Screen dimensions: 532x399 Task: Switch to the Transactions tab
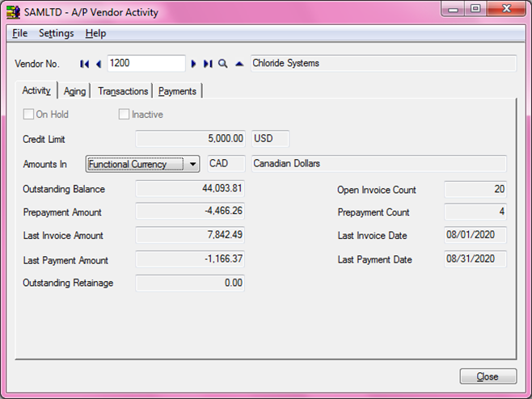click(123, 91)
